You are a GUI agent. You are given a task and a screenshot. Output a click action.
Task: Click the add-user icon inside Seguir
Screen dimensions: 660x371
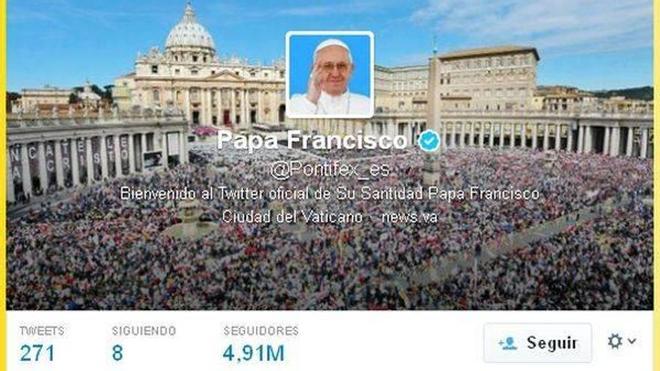tap(508, 343)
